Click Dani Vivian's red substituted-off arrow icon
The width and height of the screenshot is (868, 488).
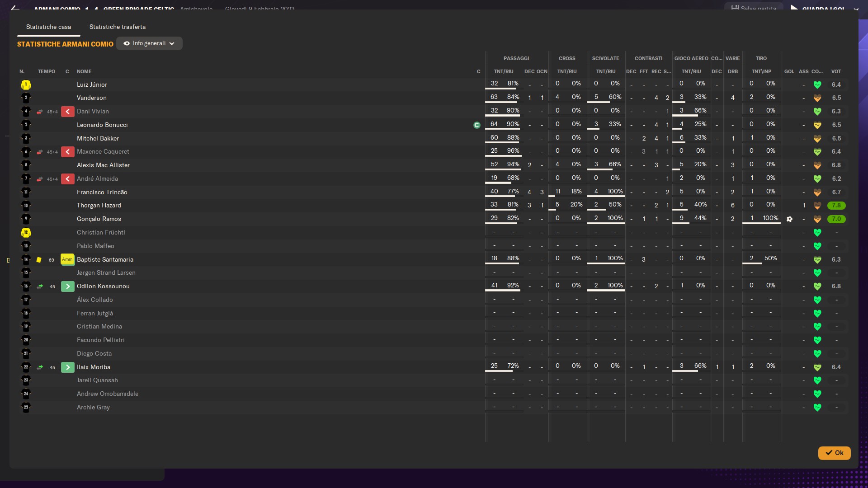click(x=67, y=112)
